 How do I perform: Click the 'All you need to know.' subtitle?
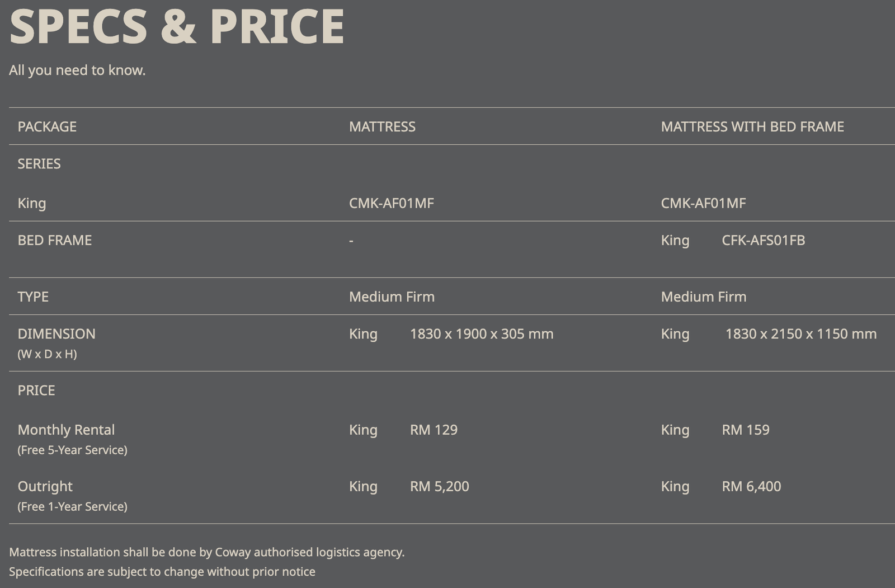tap(77, 70)
